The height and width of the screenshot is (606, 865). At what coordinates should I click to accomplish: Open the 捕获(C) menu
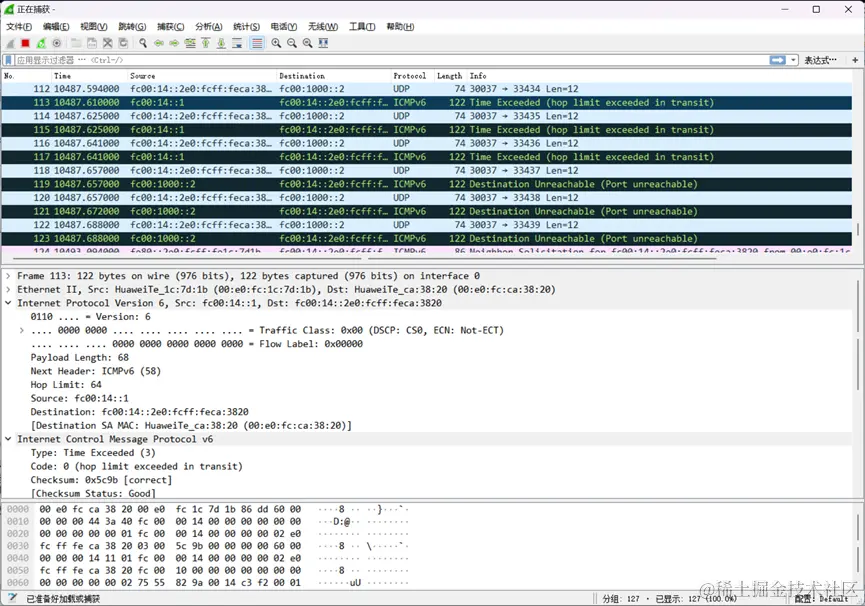pyautogui.click(x=170, y=26)
